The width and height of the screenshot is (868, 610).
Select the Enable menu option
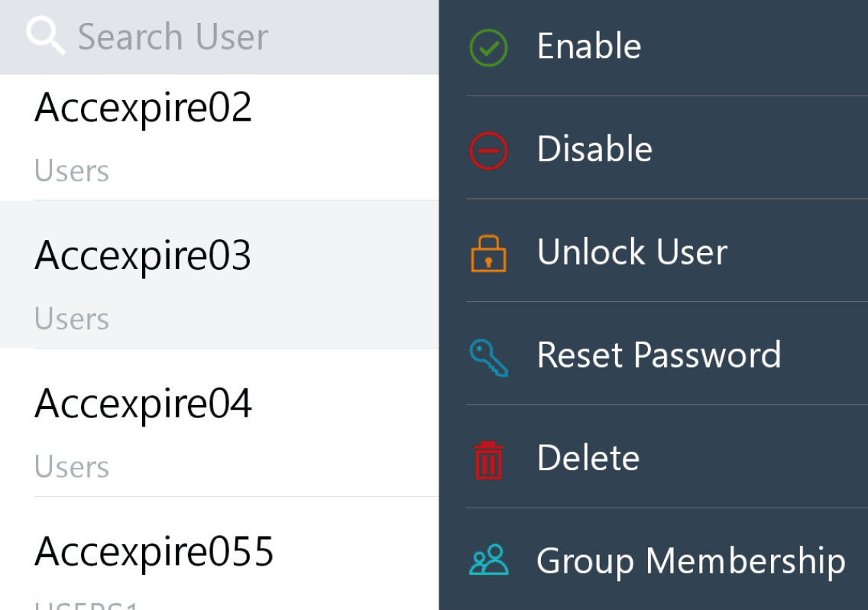(x=589, y=47)
